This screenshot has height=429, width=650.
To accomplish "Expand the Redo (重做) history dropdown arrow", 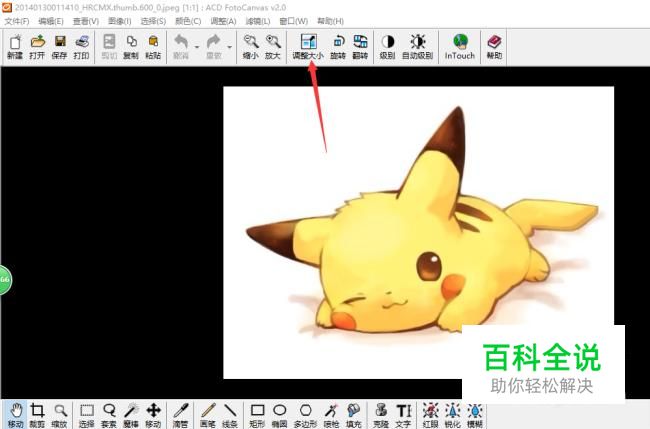I will coord(230,46).
